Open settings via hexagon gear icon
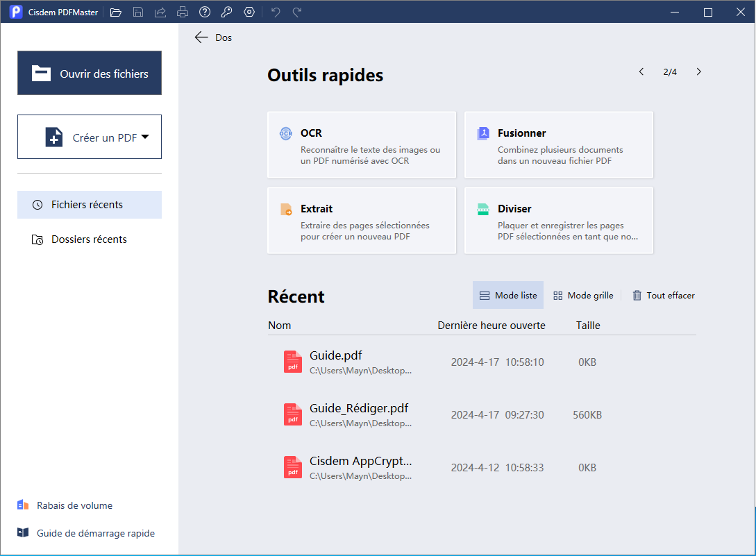This screenshot has height=556, width=756. click(x=249, y=12)
